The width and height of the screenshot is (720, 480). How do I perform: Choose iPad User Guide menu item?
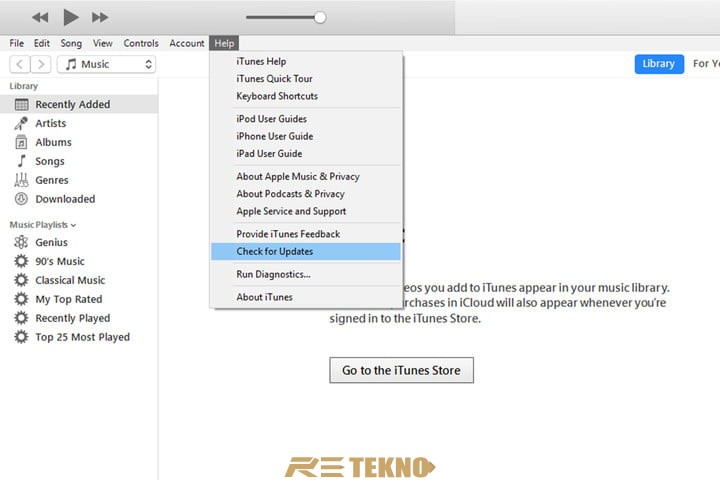pyautogui.click(x=306, y=153)
